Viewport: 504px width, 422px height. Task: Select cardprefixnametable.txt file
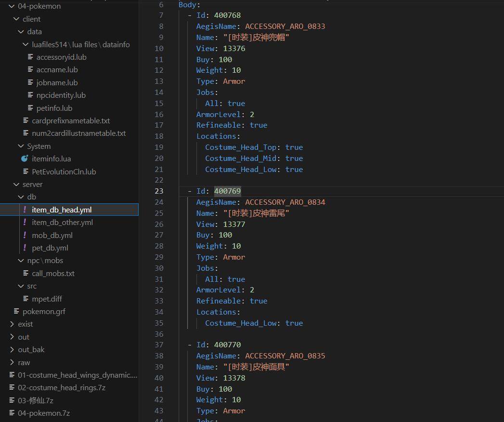(x=71, y=120)
